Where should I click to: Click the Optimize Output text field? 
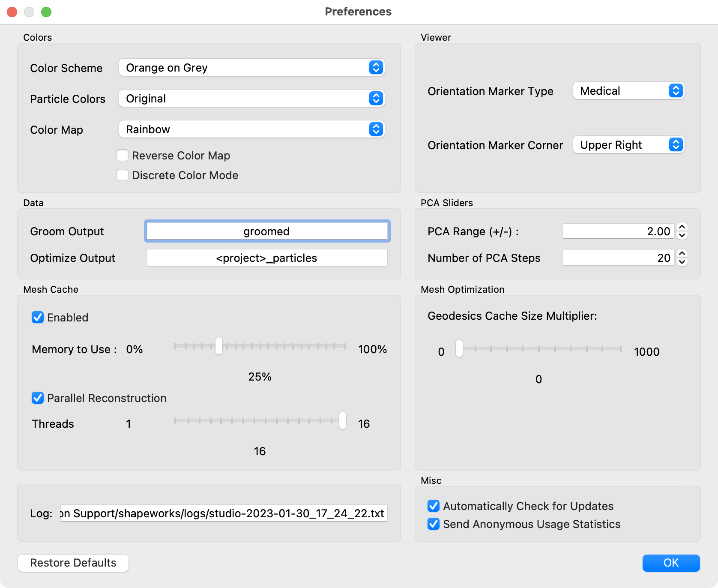[x=267, y=258]
